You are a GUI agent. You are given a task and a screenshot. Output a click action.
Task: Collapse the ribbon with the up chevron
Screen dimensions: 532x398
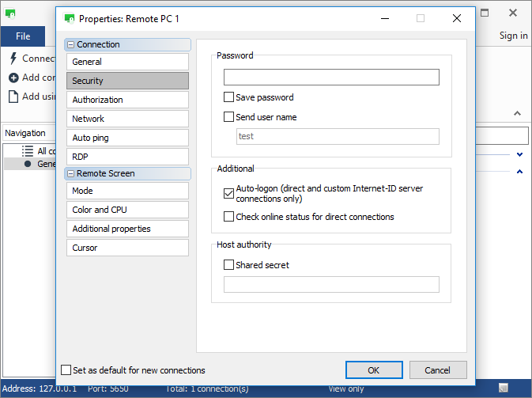[519, 114]
